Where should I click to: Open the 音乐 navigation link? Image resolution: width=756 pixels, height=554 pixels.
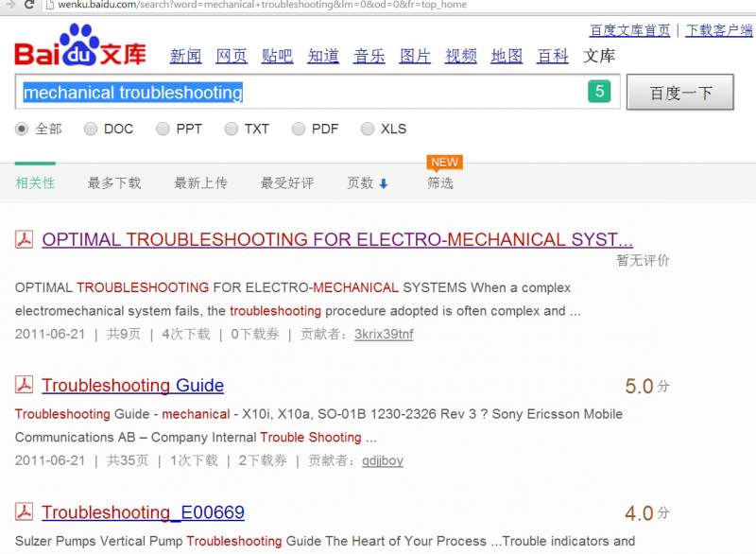point(369,56)
